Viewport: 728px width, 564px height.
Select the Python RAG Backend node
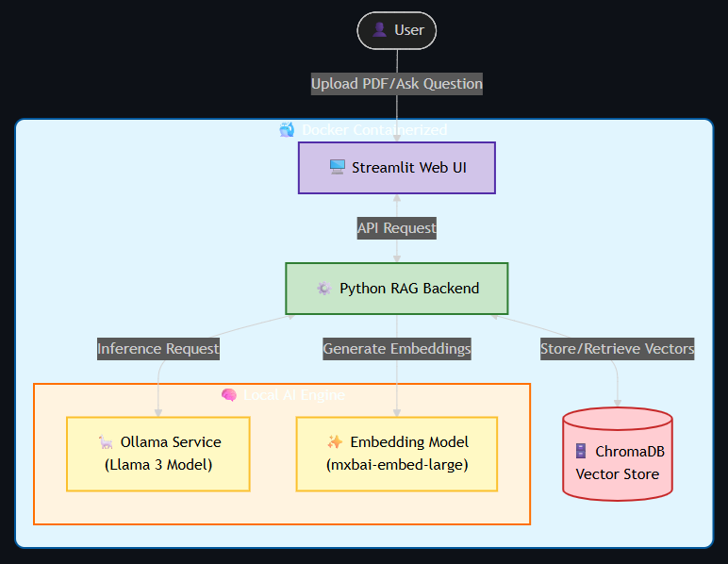[x=397, y=289]
